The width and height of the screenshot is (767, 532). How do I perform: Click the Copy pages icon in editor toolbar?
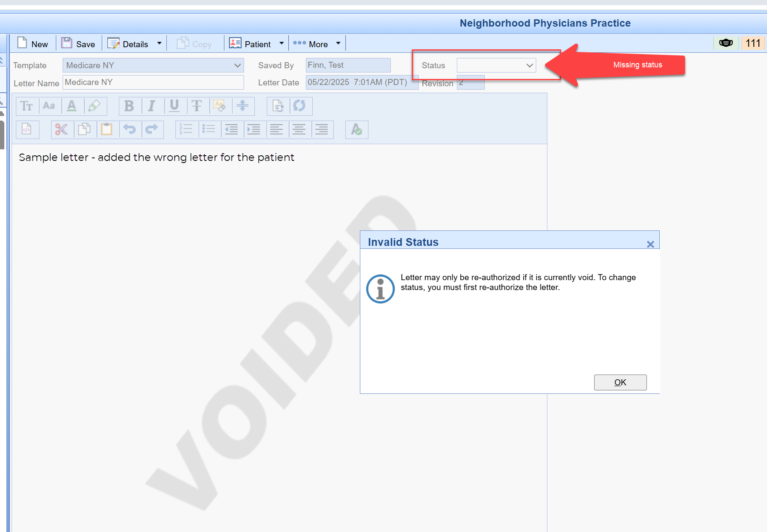(85, 130)
